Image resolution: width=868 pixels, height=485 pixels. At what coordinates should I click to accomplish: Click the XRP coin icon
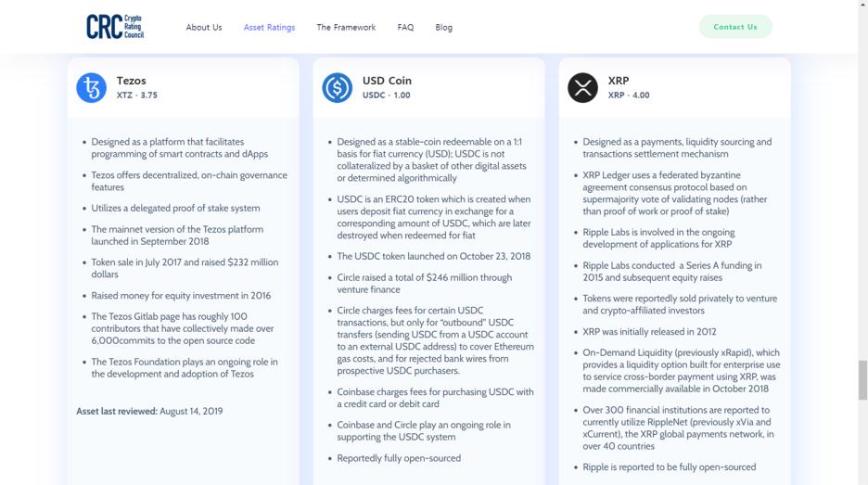pos(583,87)
